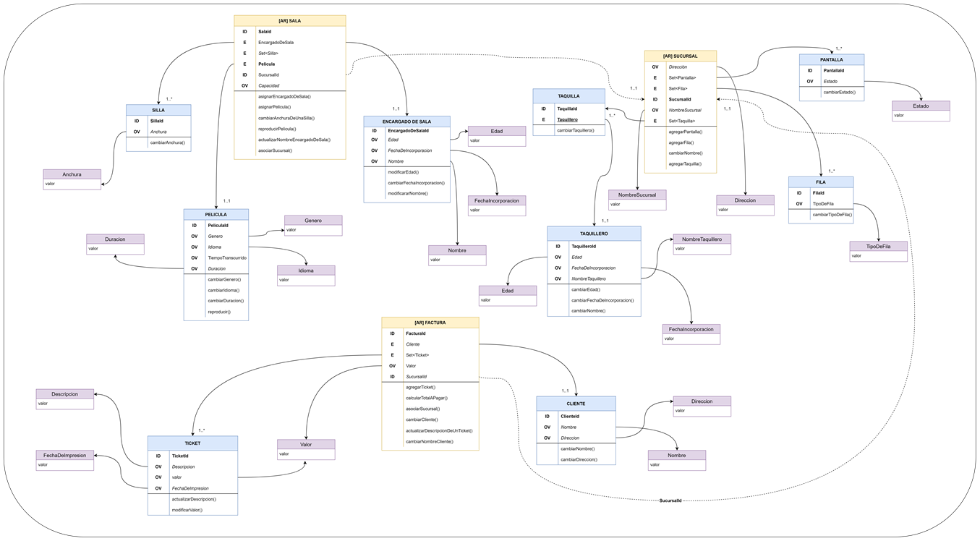The width and height of the screenshot is (980, 541).
Task: Click the PELICULA class header
Action: click(x=216, y=214)
